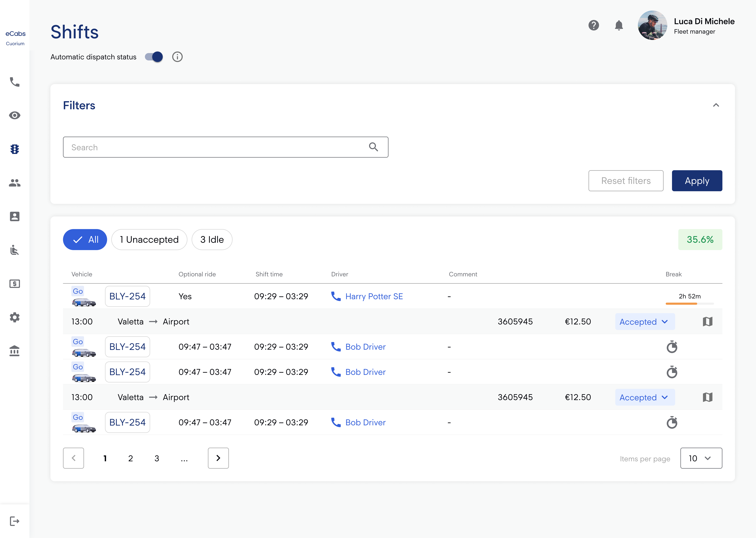This screenshot has width=756, height=538.
Task: Open settings gear in sidebar
Action: pyautogui.click(x=15, y=317)
